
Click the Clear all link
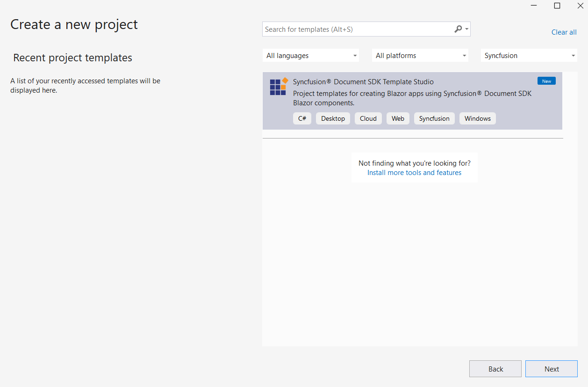coord(564,32)
